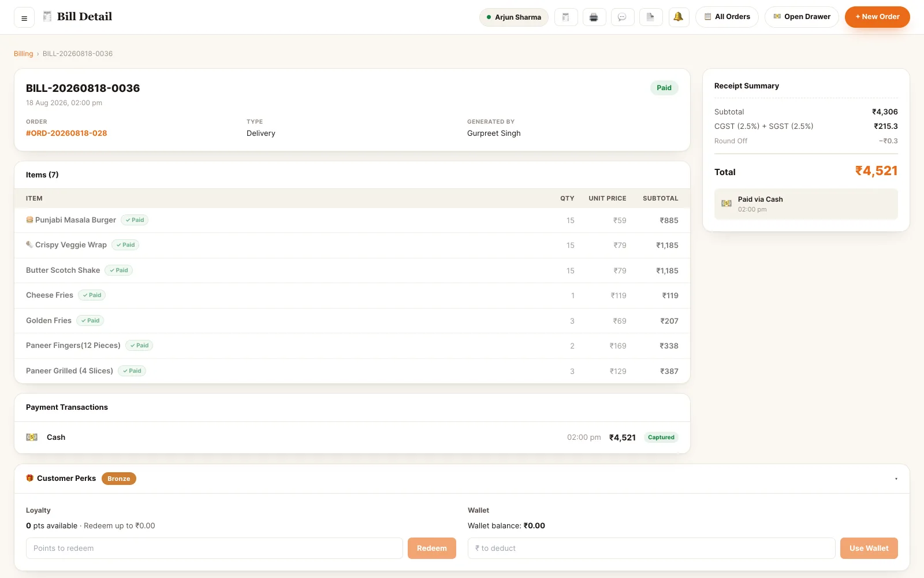Click the burger icon for Punjabi Masala Burger
Screen dimensions: 924x578
point(29,220)
